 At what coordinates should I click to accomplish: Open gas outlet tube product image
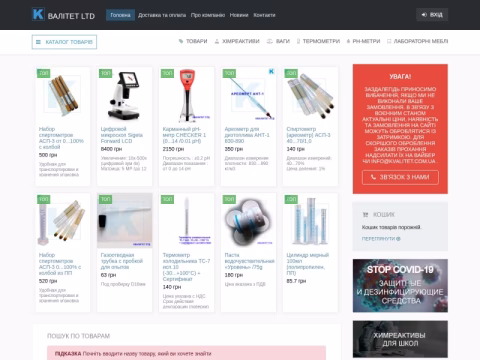[125, 221]
